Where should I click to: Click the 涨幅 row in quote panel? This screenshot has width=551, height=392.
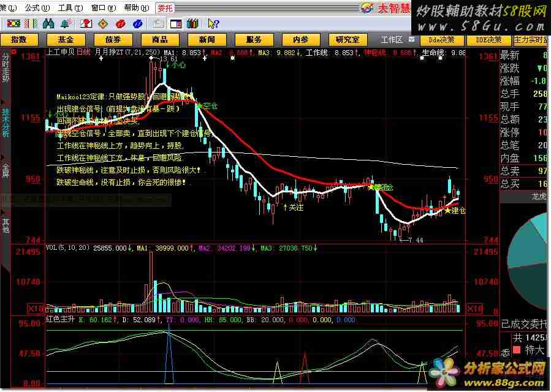click(x=523, y=81)
